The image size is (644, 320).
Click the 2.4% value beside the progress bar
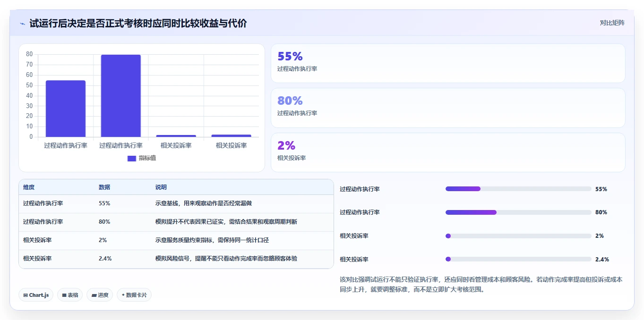(602, 259)
